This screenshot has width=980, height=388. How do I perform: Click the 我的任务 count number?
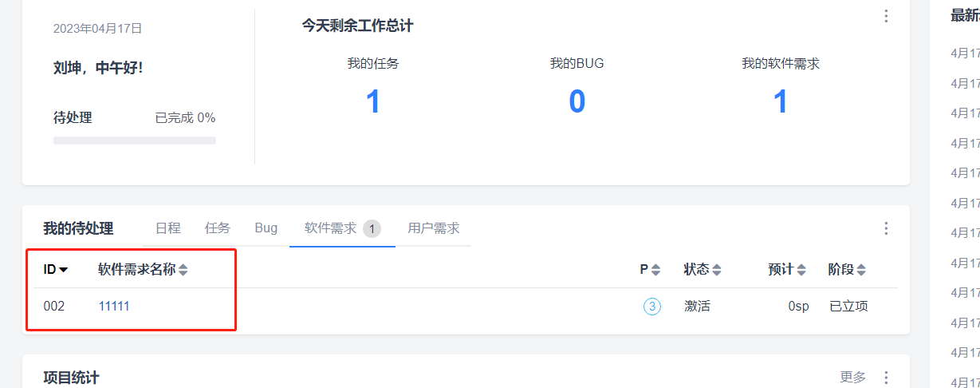373,102
